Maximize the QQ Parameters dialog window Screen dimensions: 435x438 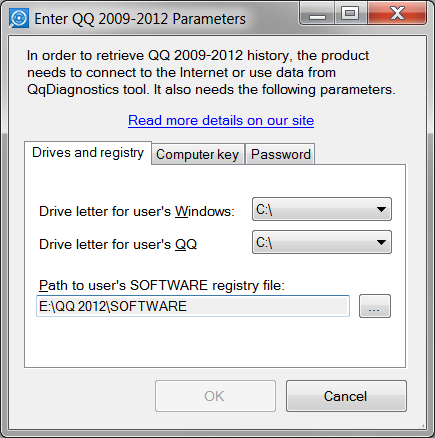pos(350,13)
